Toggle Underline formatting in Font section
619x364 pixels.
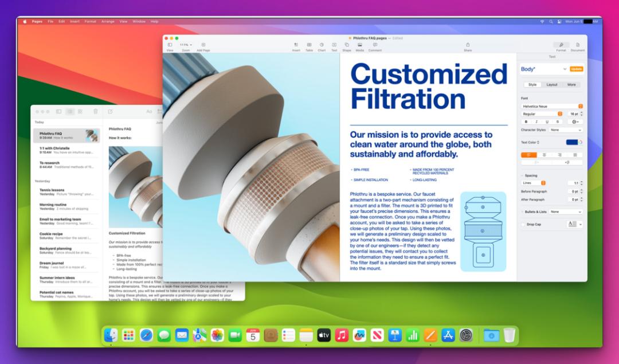pos(547,122)
